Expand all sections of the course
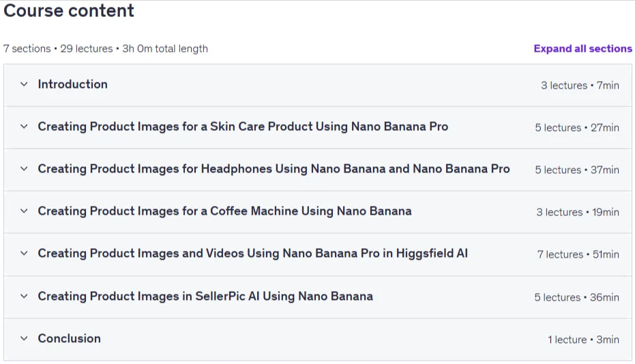This screenshot has width=635, height=364. point(582,48)
